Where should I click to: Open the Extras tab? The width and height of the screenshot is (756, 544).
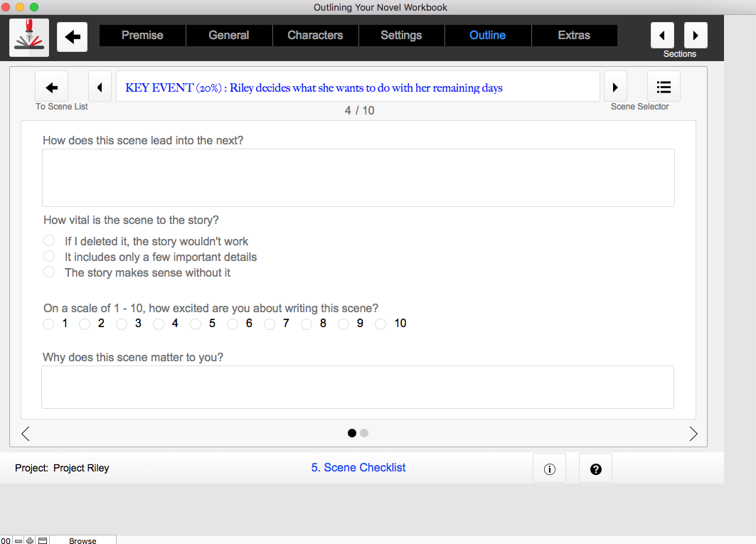(574, 36)
